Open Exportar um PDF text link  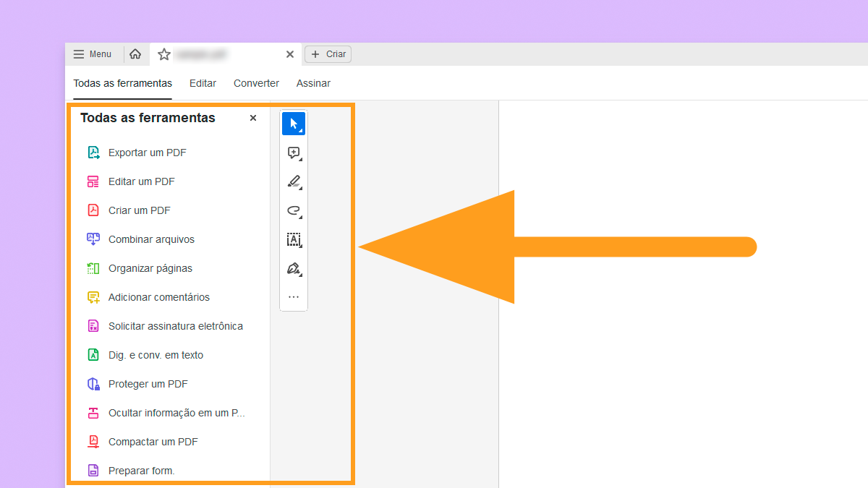(148, 153)
